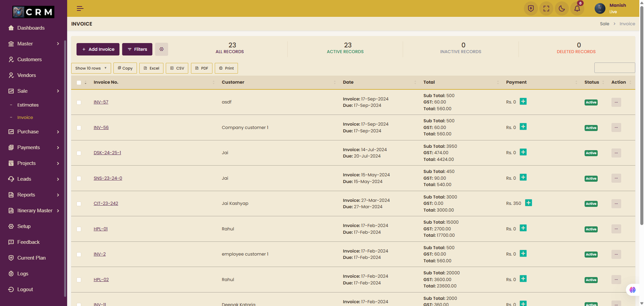Viewport: 644px width, 306px height.
Task: Click the chat widget icon at bottom right
Action: 633,290
